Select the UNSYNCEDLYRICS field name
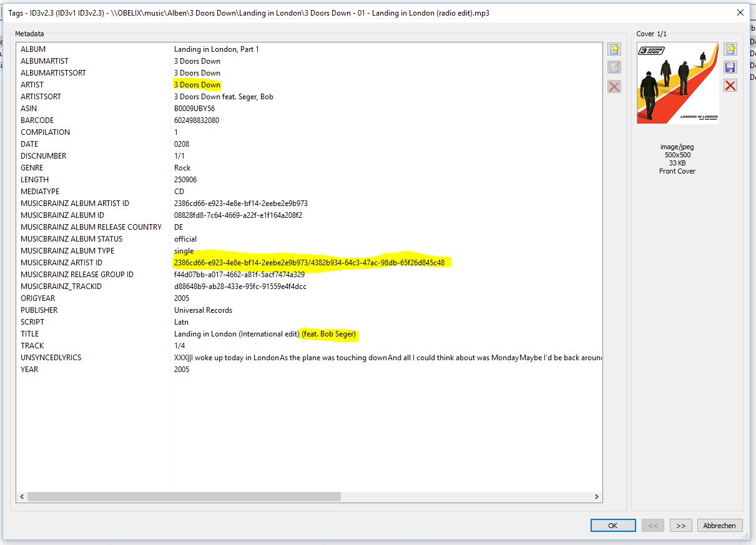The image size is (756, 545). click(51, 358)
